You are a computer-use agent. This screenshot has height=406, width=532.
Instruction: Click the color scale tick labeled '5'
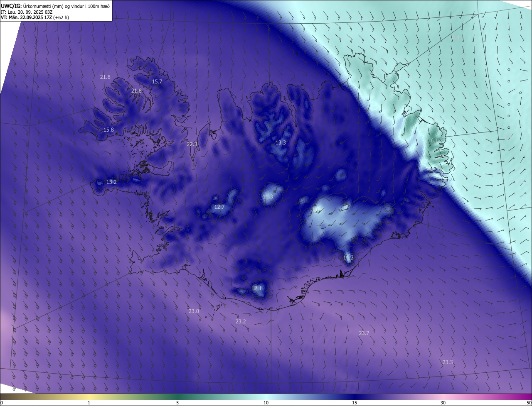tap(177, 403)
